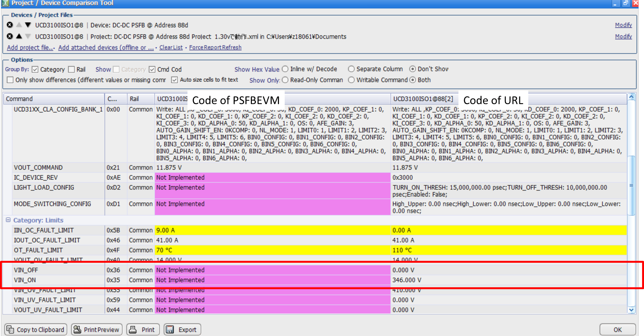Viewport: 644px width, 336px height.
Task: Copy the comparison to clipboard
Action: [x=36, y=330]
